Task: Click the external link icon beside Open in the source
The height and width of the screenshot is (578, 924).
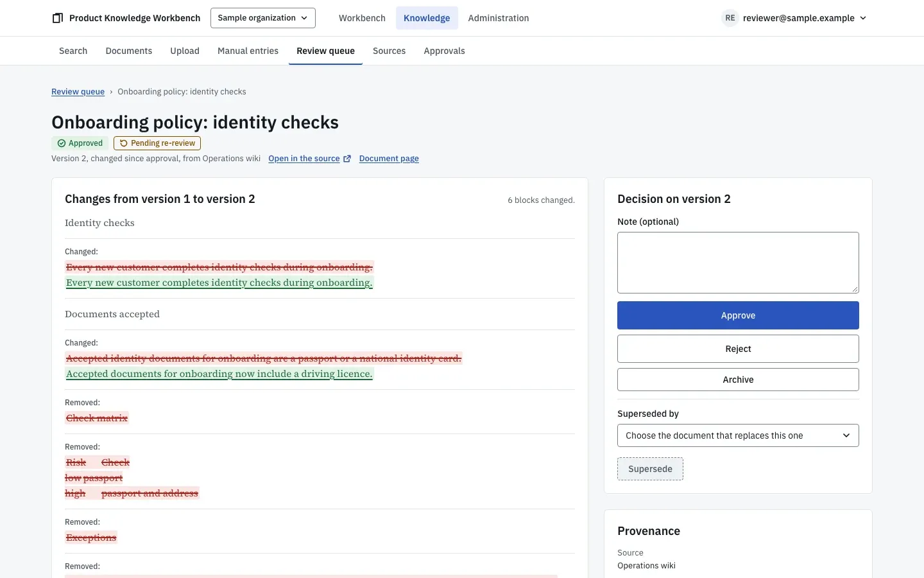Action: 347,159
